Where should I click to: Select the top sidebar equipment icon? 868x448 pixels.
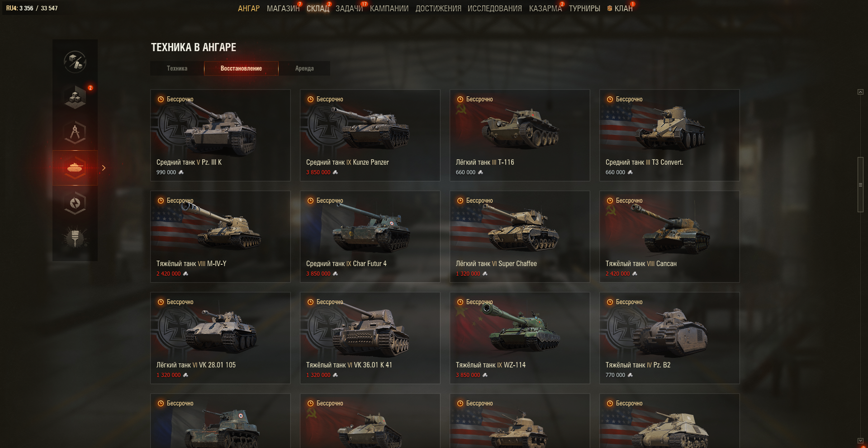pos(75,62)
